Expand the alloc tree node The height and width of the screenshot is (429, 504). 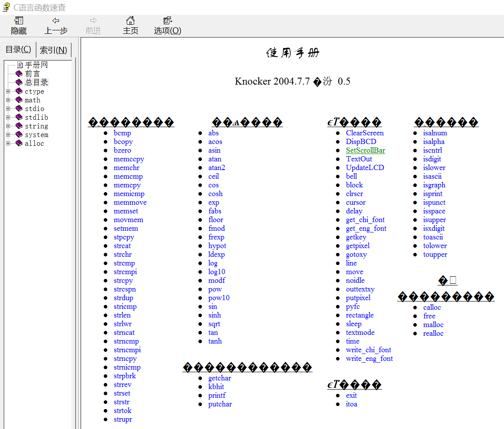click(8, 143)
